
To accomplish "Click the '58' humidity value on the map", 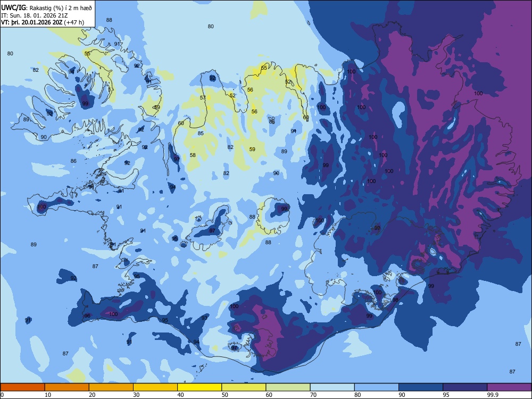I will (x=193, y=155).
